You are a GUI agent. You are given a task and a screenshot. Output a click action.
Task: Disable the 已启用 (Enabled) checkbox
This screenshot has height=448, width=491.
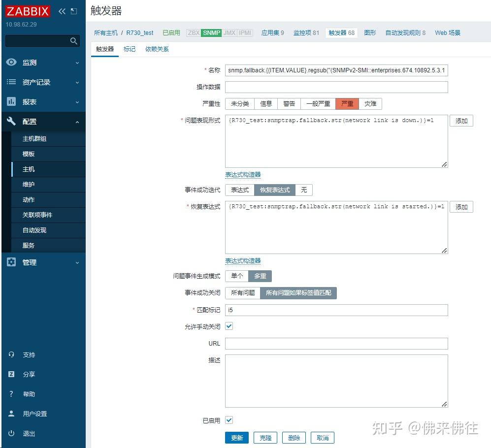coord(229,420)
